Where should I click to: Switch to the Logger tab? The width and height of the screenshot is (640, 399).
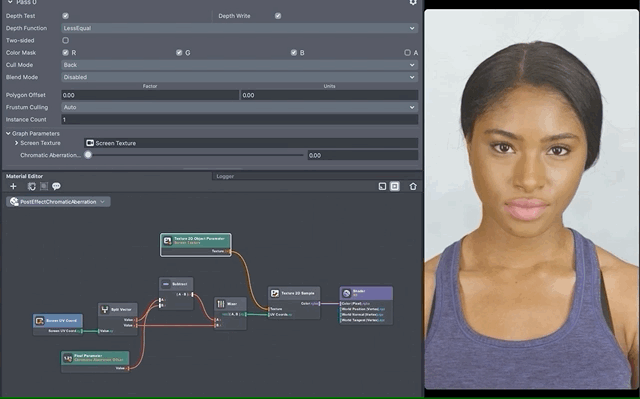tap(225, 176)
